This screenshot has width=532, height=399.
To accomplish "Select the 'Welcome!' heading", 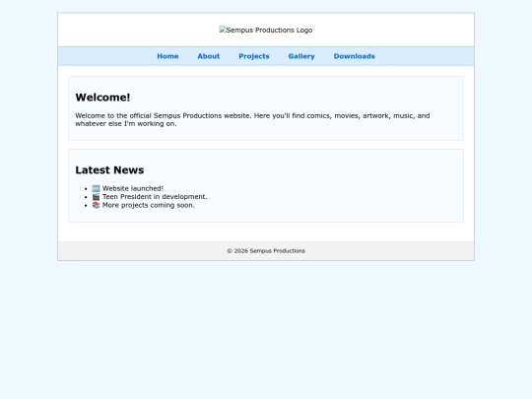I will [x=102, y=98].
